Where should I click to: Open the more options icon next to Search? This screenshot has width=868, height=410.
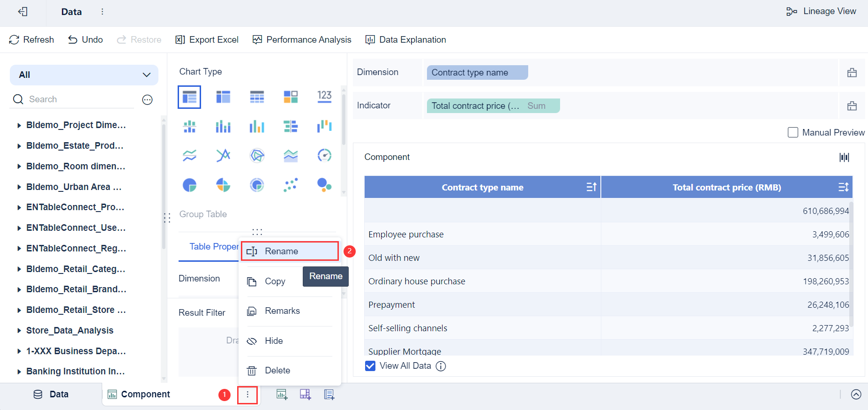(x=147, y=99)
